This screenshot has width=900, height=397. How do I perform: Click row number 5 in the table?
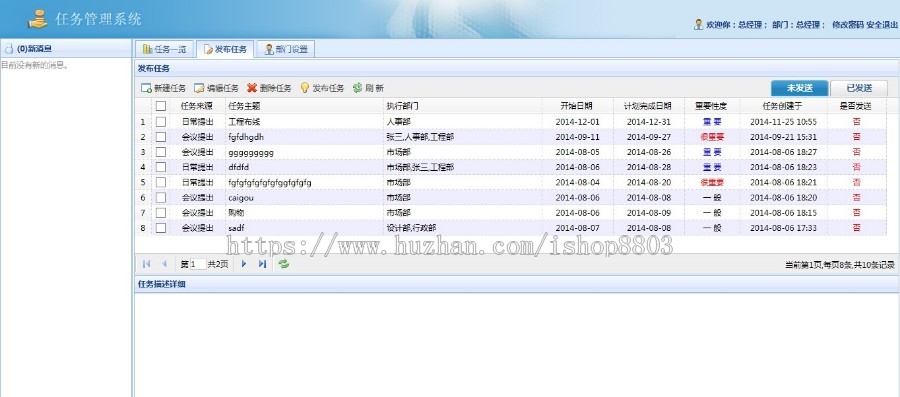143,182
